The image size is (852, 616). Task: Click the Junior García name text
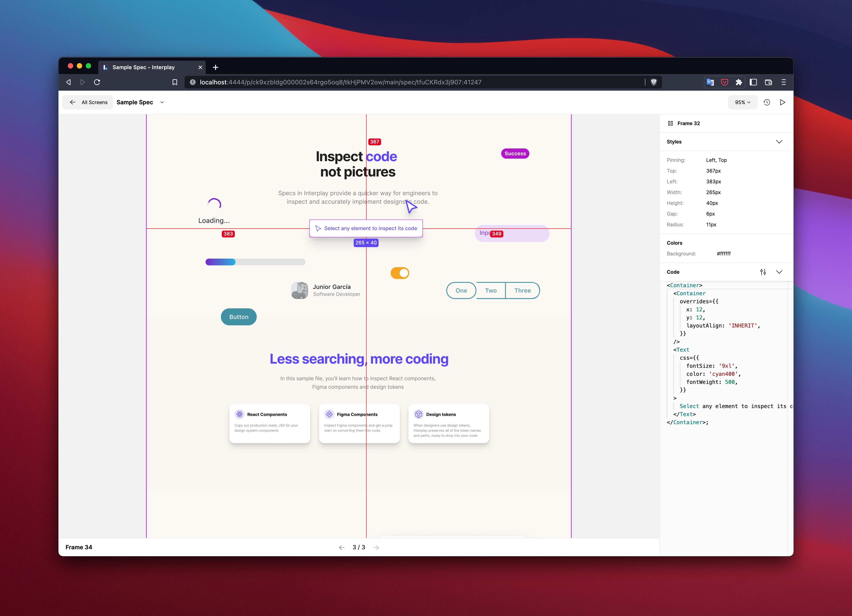pos(332,287)
